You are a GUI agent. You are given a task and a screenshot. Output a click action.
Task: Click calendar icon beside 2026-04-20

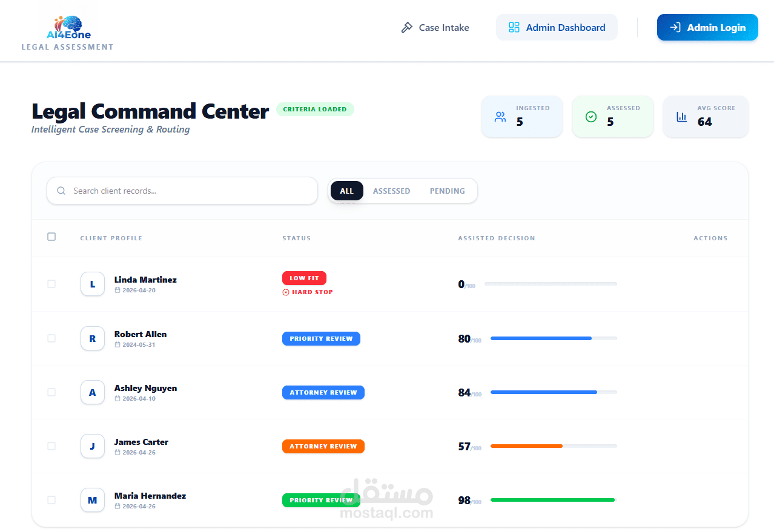point(117,291)
